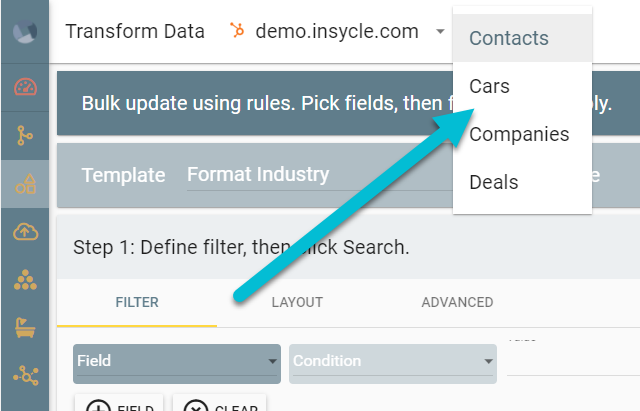Click the user avatar at sidebar top
The width and height of the screenshot is (640, 411).
click(25, 31)
